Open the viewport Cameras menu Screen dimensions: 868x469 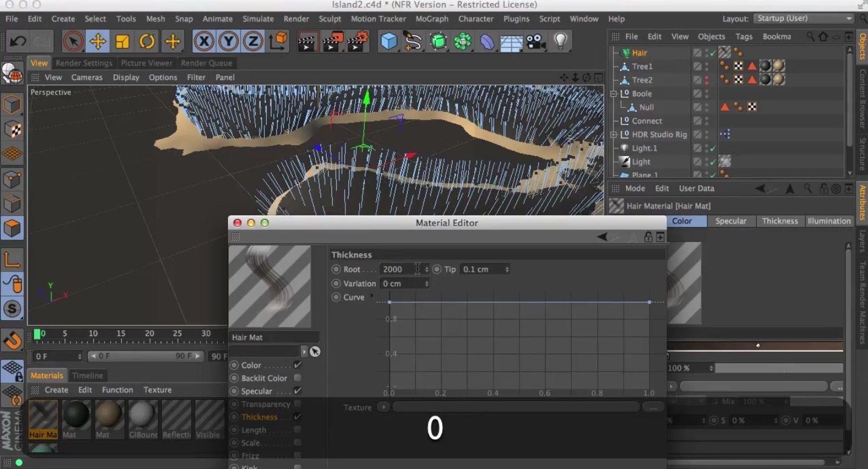click(86, 77)
